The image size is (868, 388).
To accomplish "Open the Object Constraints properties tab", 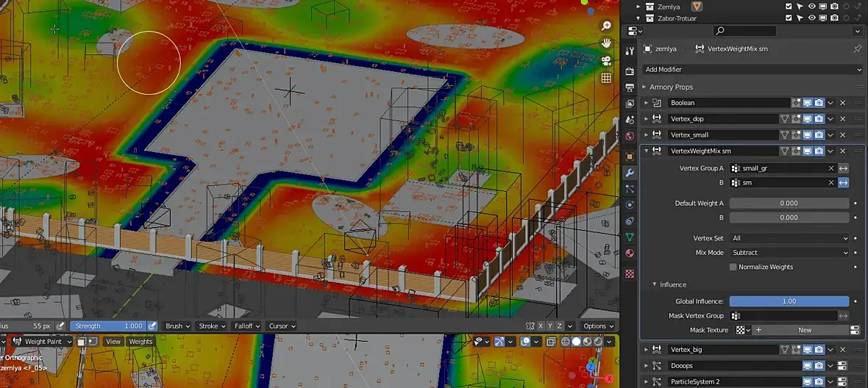I will [630, 221].
